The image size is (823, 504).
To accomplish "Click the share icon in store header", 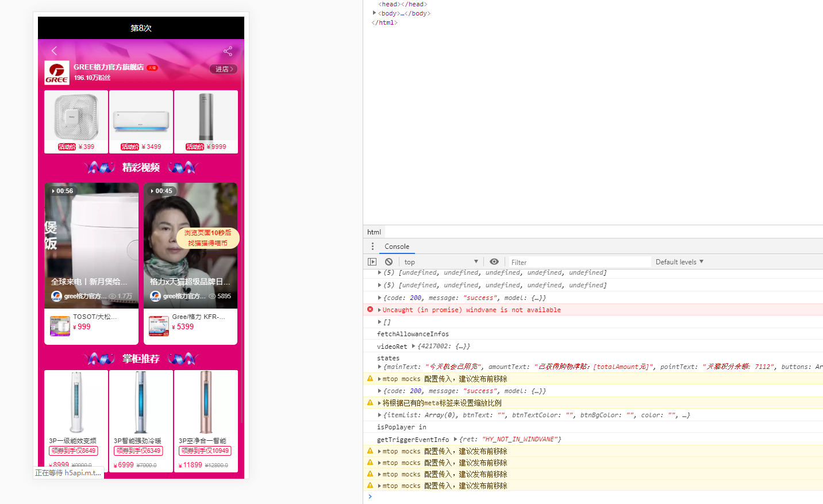I will (228, 51).
